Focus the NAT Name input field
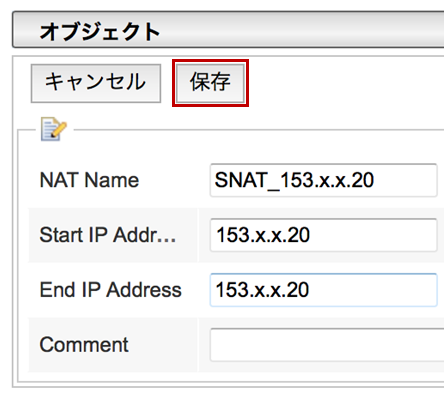The width and height of the screenshot is (448, 397). point(323,180)
